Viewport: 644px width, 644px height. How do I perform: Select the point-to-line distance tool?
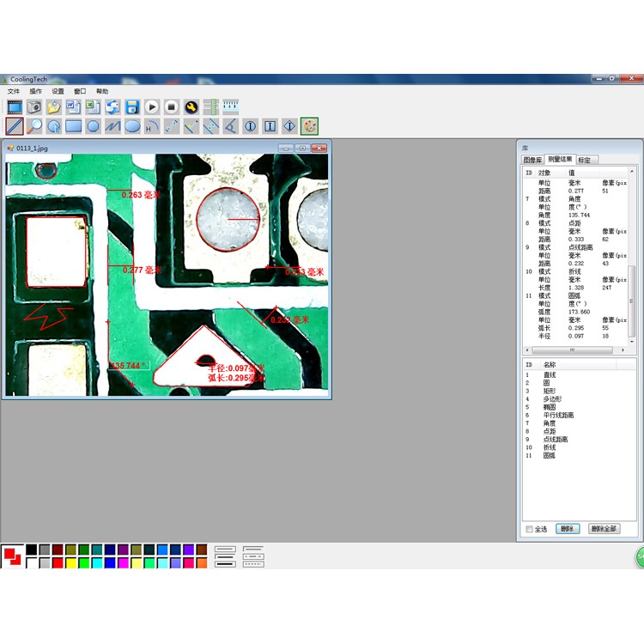click(x=191, y=126)
